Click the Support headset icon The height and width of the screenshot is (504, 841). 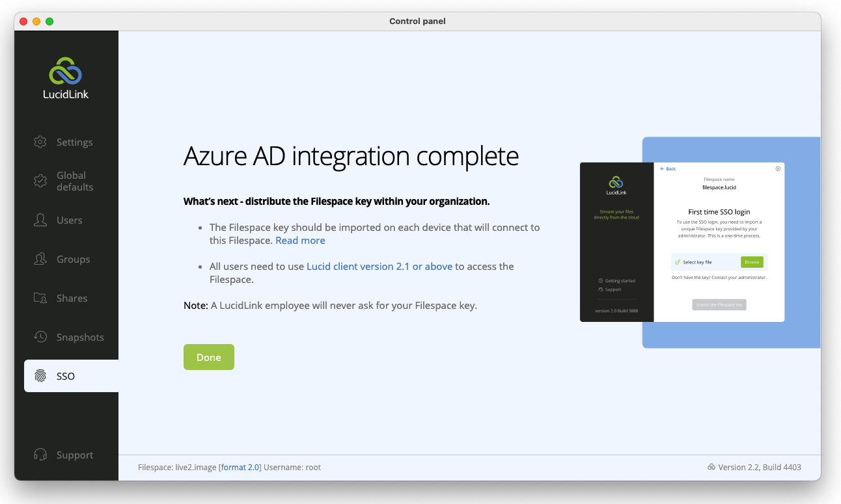pos(40,455)
